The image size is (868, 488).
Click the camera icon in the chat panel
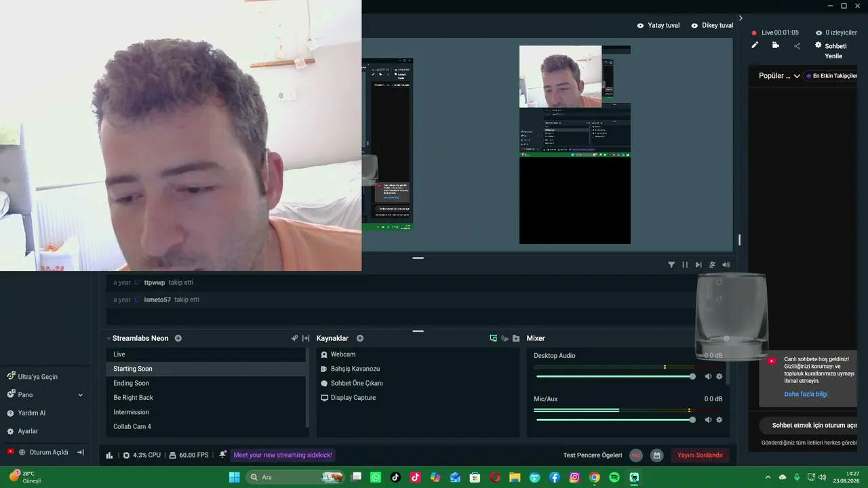776,45
